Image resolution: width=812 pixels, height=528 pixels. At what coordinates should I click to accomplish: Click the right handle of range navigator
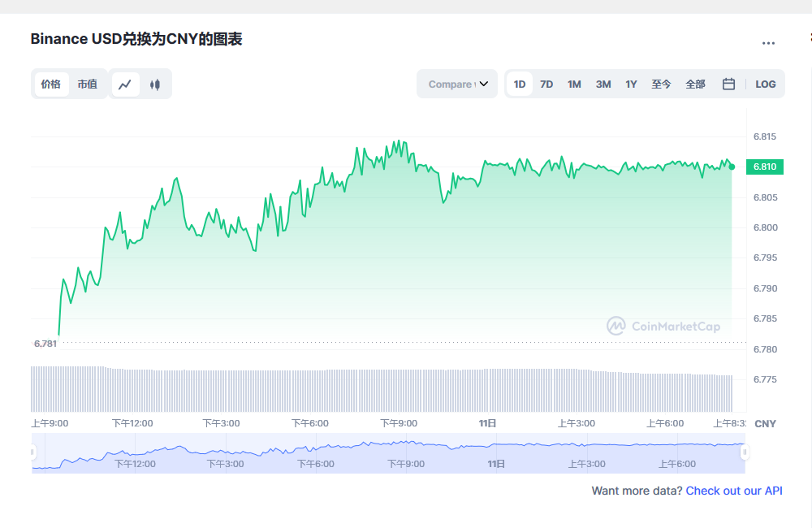point(745,452)
